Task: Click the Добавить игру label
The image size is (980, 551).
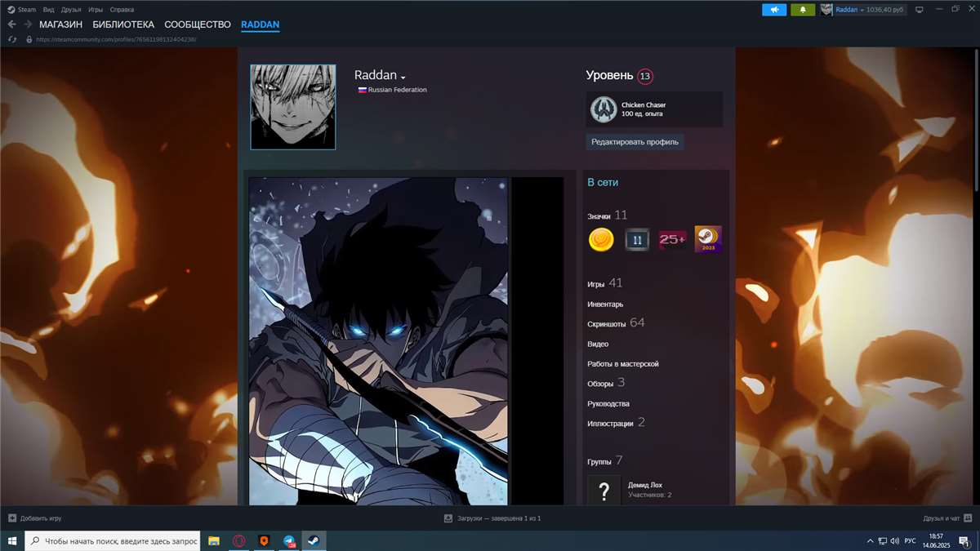Action: [41, 518]
